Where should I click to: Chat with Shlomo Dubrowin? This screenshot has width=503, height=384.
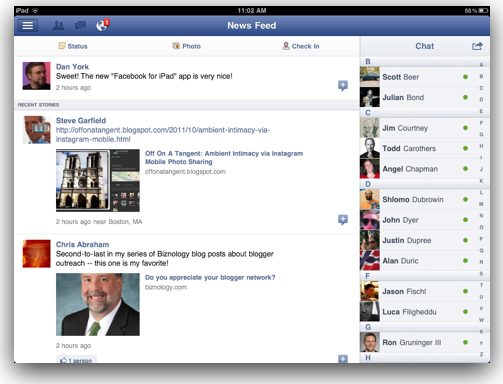point(419,199)
